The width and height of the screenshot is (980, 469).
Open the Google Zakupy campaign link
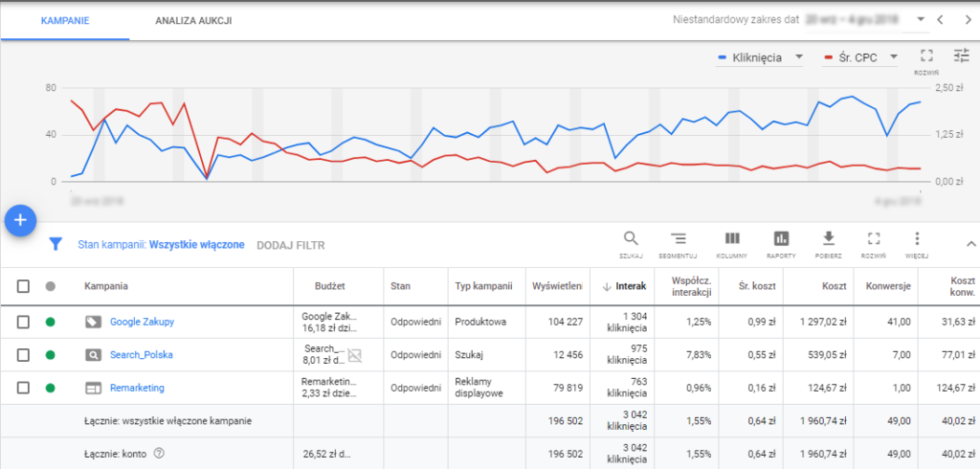142,323
